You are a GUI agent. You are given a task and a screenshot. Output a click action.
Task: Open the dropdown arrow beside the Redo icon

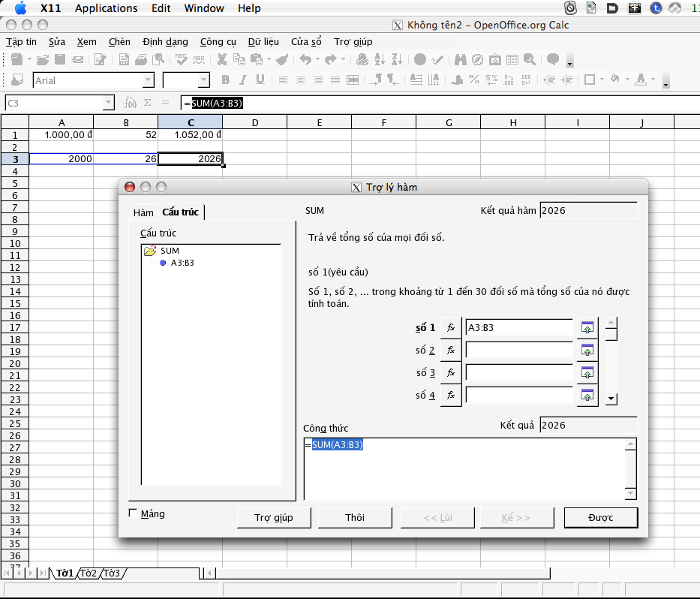pos(343,59)
